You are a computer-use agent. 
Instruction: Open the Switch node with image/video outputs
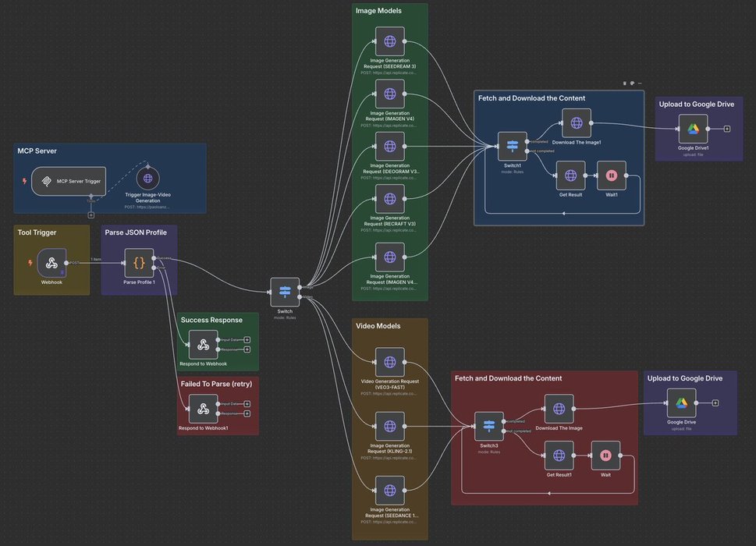[x=285, y=292]
